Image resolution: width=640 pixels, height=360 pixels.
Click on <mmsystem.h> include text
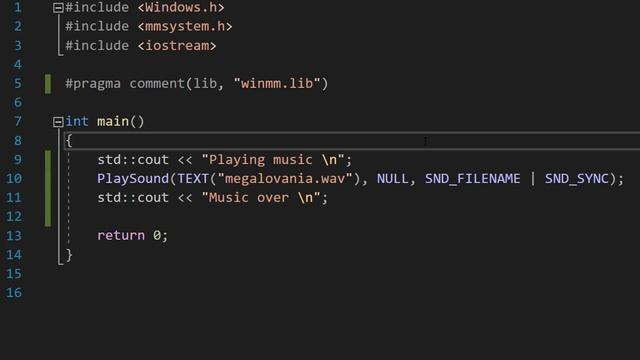[x=185, y=27]
